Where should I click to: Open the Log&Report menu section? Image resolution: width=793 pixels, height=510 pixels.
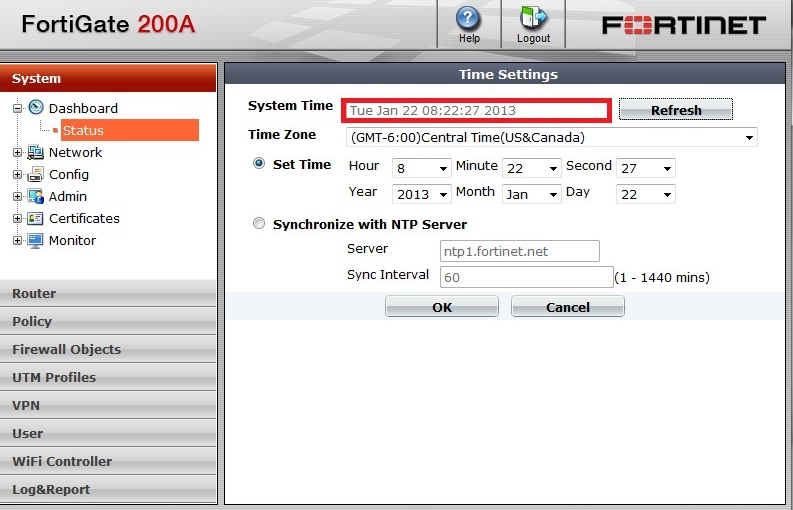point(108,489)
